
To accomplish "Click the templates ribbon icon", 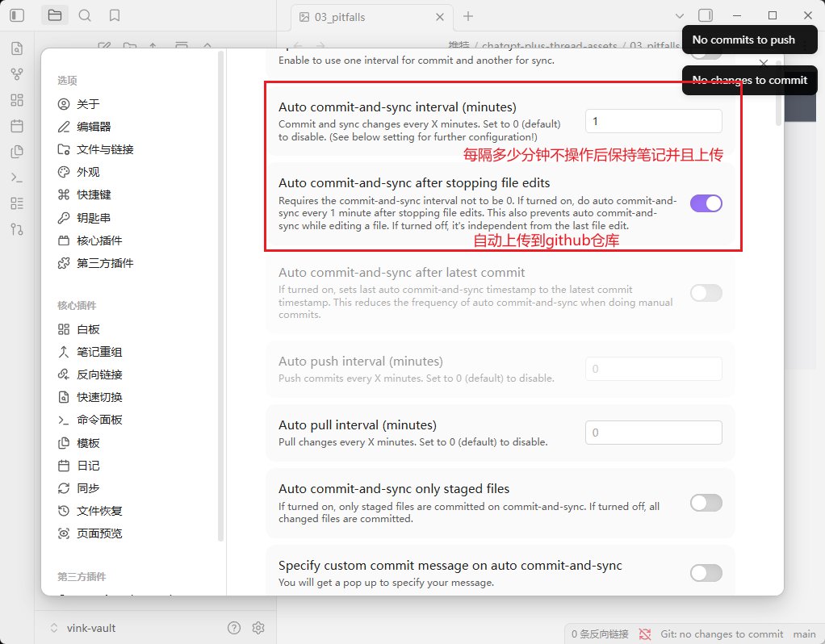I will (x=17, y=152).
